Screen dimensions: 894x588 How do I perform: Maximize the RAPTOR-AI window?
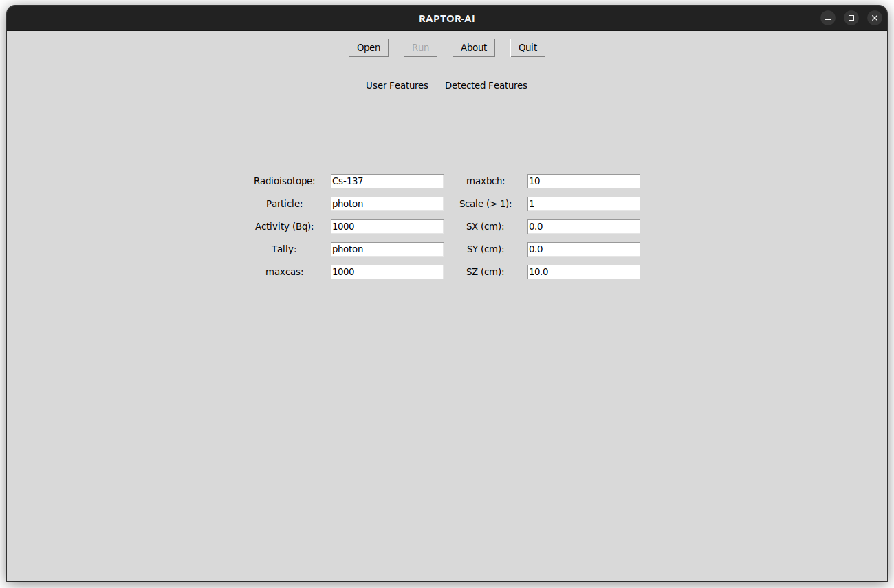point(851,18)
